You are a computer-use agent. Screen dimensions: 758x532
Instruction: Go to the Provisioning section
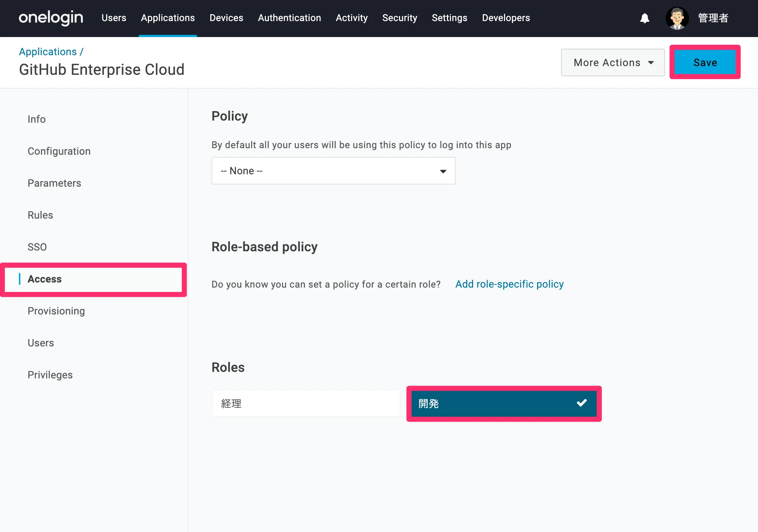[x=56, y=311]
